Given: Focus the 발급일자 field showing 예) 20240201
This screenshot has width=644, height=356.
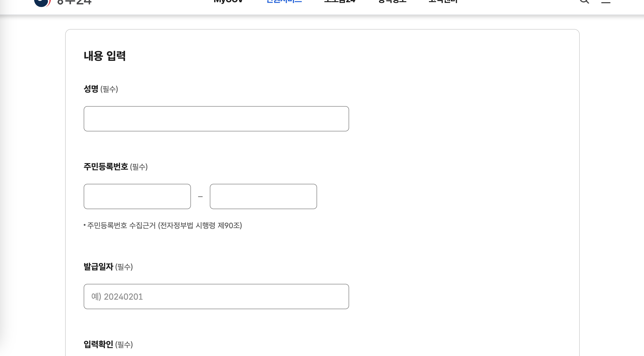Looking at the screenshot, I should 216,296.
